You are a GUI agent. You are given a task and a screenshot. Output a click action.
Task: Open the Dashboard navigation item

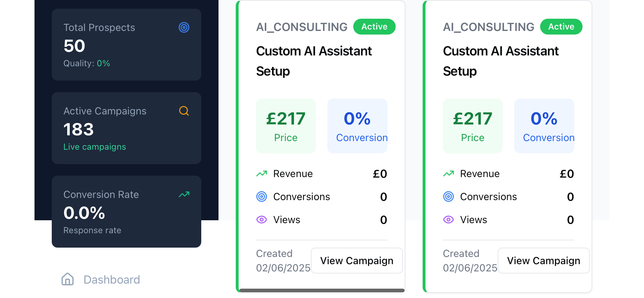click(111, 280)
